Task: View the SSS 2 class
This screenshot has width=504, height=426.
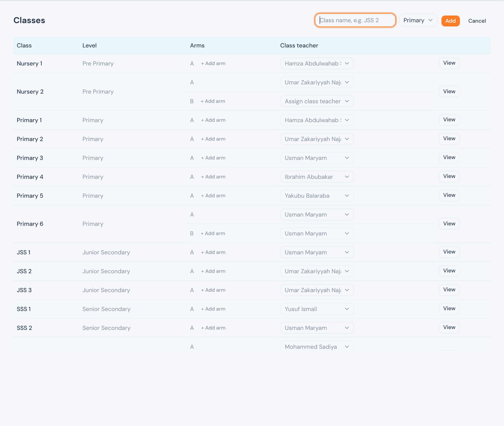Action: [449, 327]
